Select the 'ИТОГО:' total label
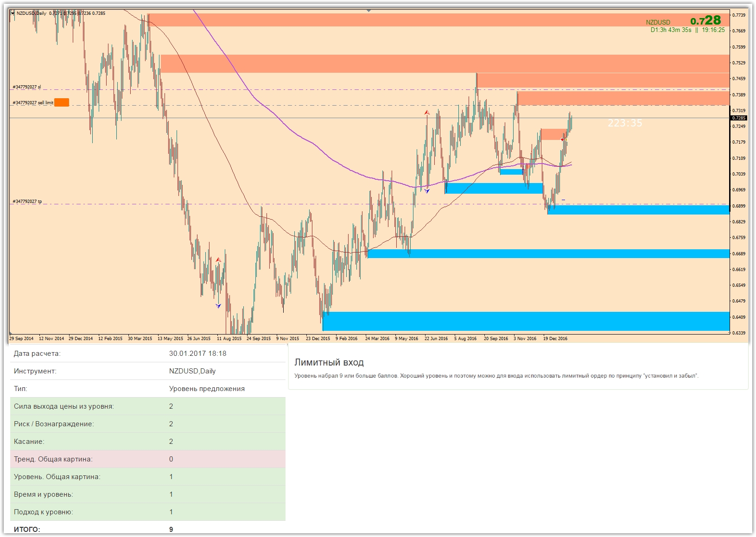The image size is (756, 537). click(27, 530)
